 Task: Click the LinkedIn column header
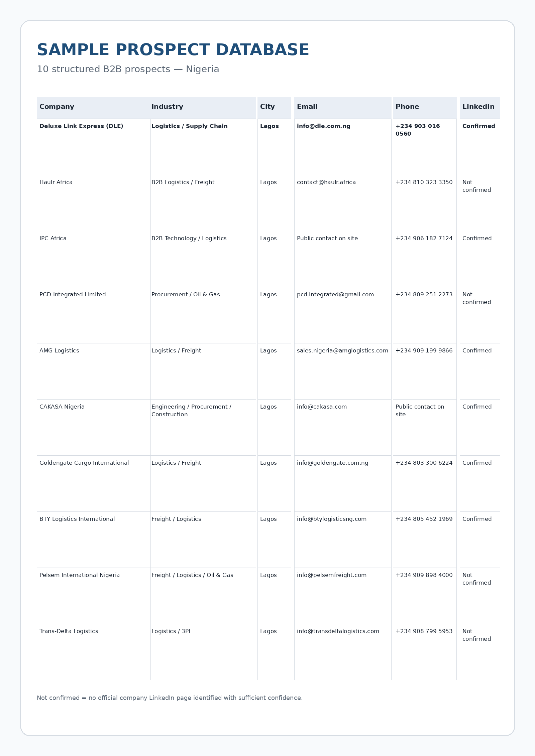[478, 107]
